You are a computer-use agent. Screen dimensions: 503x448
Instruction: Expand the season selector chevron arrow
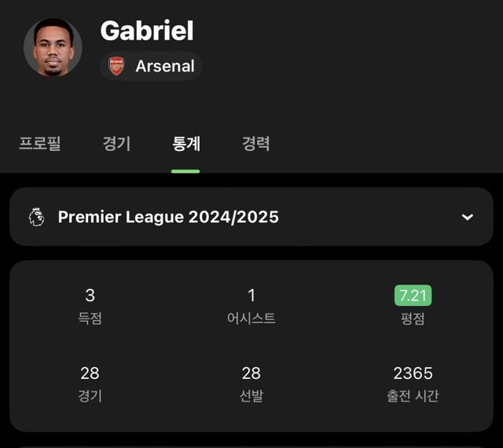point(467,217)
